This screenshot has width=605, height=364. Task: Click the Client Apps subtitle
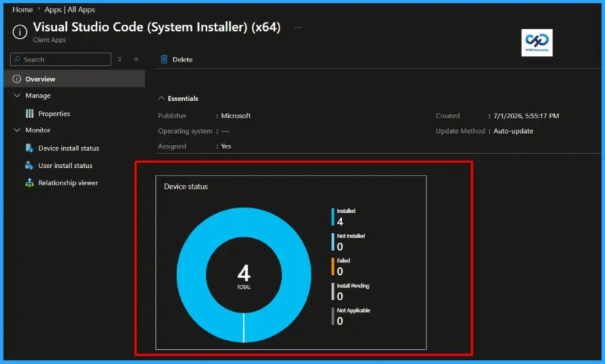click(x=50, y=40)
